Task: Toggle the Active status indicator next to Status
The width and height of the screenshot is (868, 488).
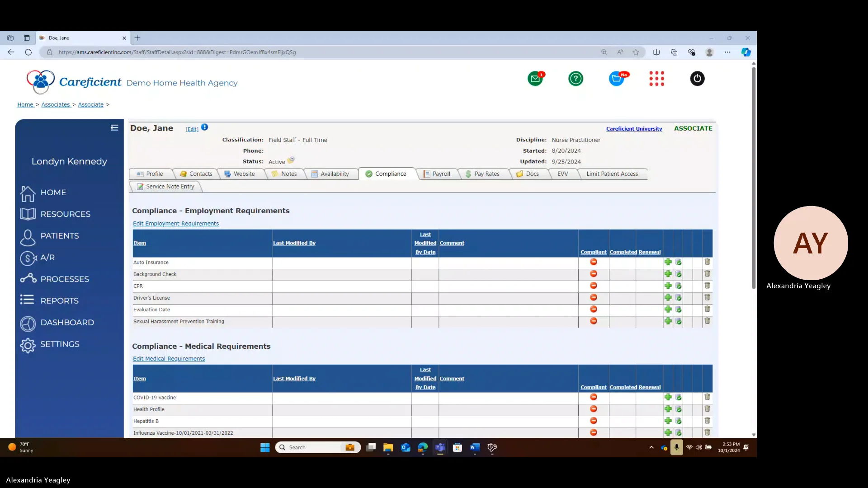Action: [x=291, y=160]
